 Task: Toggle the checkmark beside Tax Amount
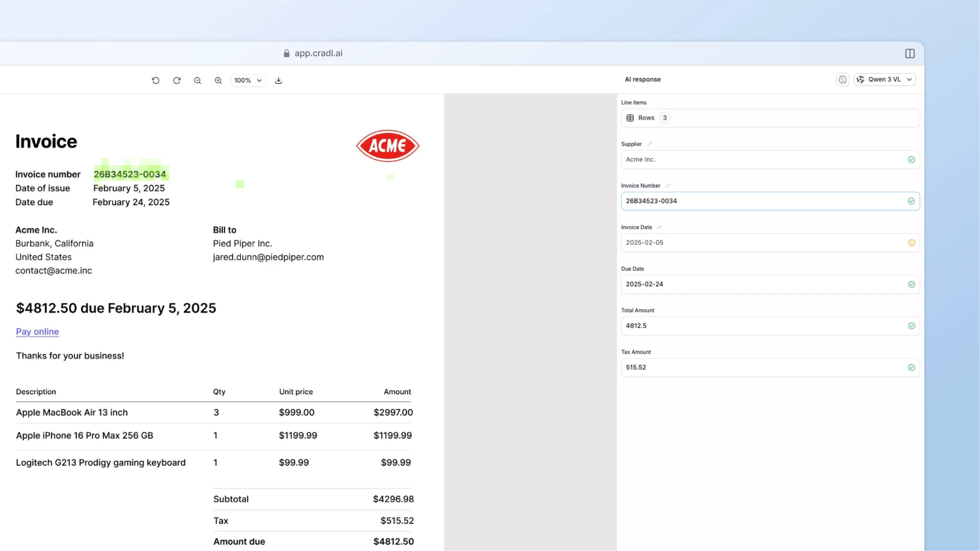pyautogui.click(x=910, y=368)
